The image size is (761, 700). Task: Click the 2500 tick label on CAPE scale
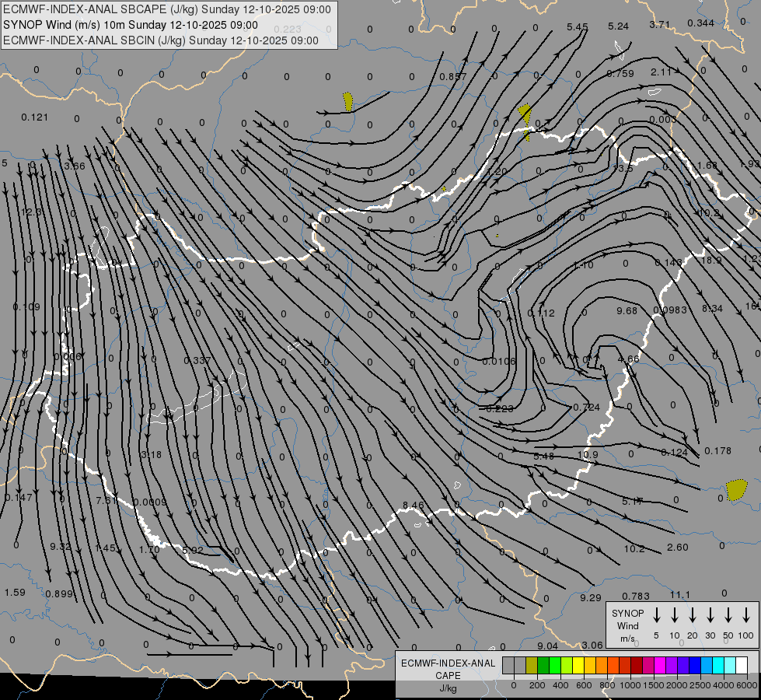click(700, 685)
